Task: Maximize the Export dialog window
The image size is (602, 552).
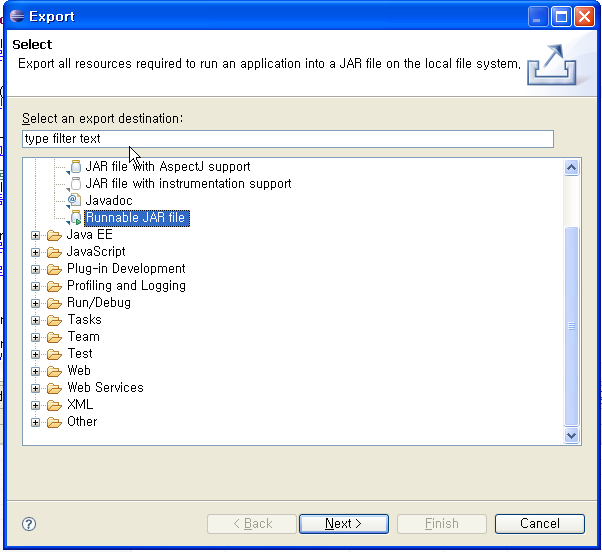Action: pyautogui.click(x=561, y=17)
